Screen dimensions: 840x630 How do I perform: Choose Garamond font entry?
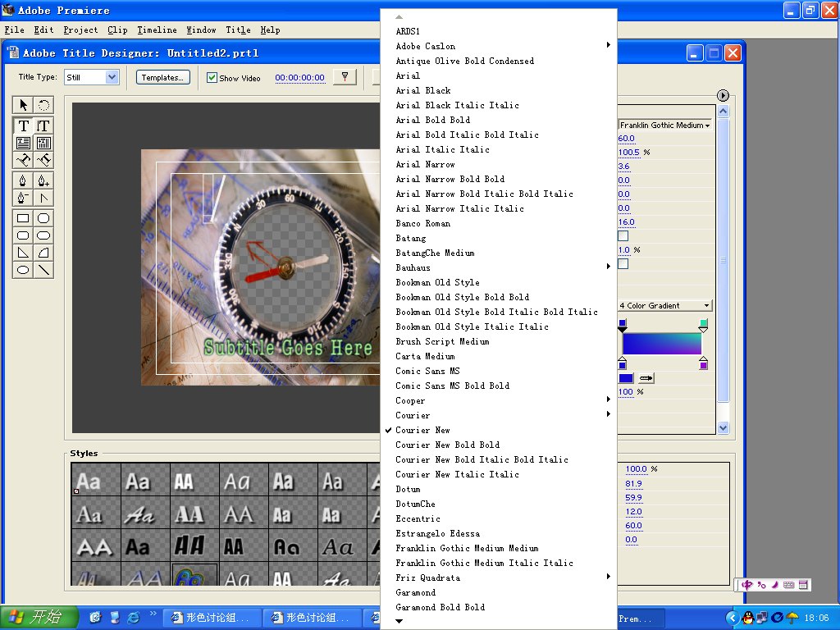pos(416,592)
